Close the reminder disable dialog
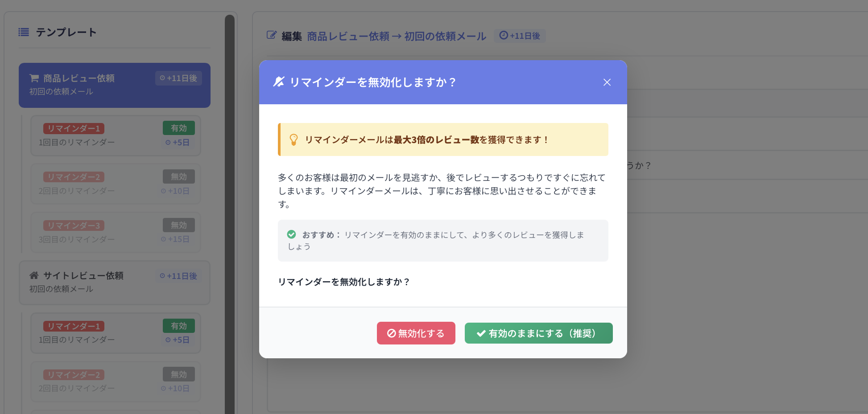Viewport: 868px width, 414px height. coord(607,82)
